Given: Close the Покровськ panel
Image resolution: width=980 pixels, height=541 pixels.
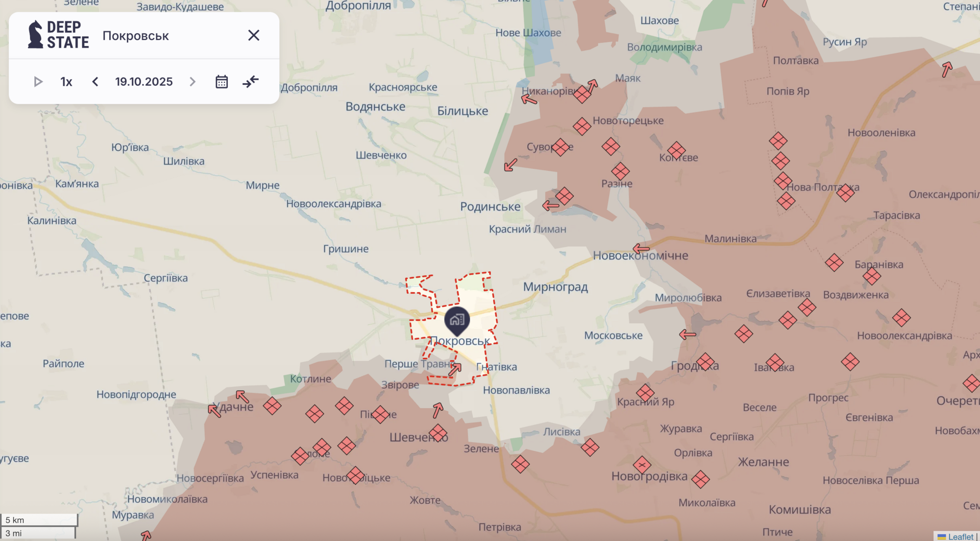Looking at the screenshot, I should [x=253, y=35].
